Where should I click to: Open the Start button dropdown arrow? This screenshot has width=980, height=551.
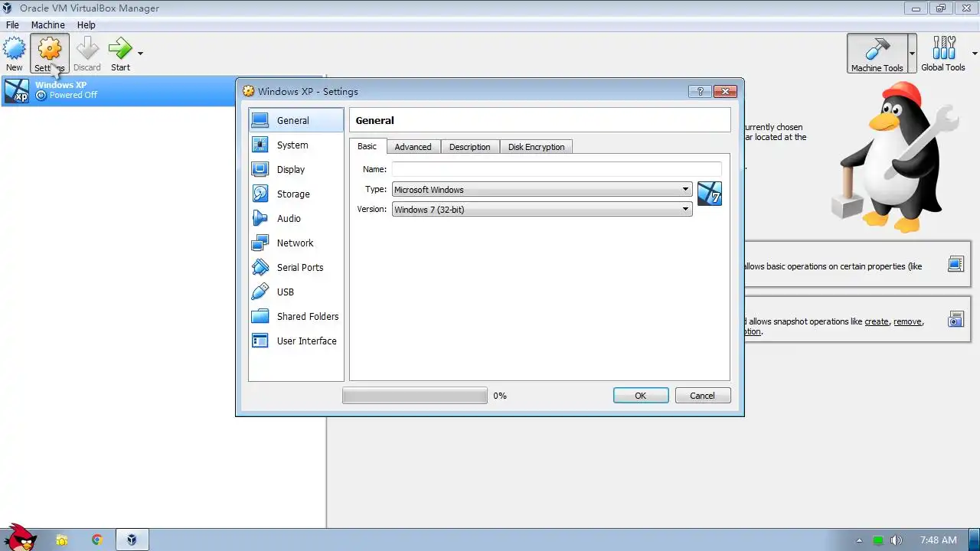[140, 54]
